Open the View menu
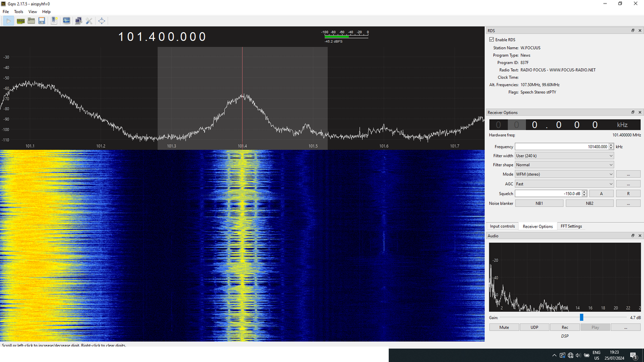644x362 pixels. 33,12
